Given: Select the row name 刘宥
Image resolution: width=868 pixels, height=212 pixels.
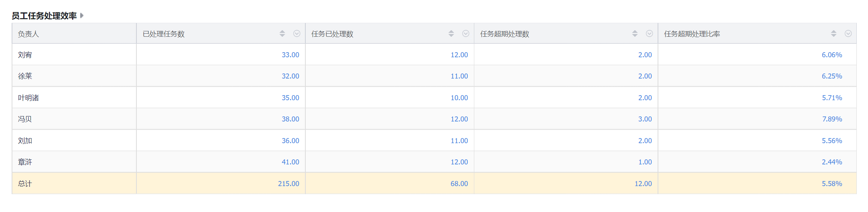Looking at the screenshot, I should coord(25,55).
